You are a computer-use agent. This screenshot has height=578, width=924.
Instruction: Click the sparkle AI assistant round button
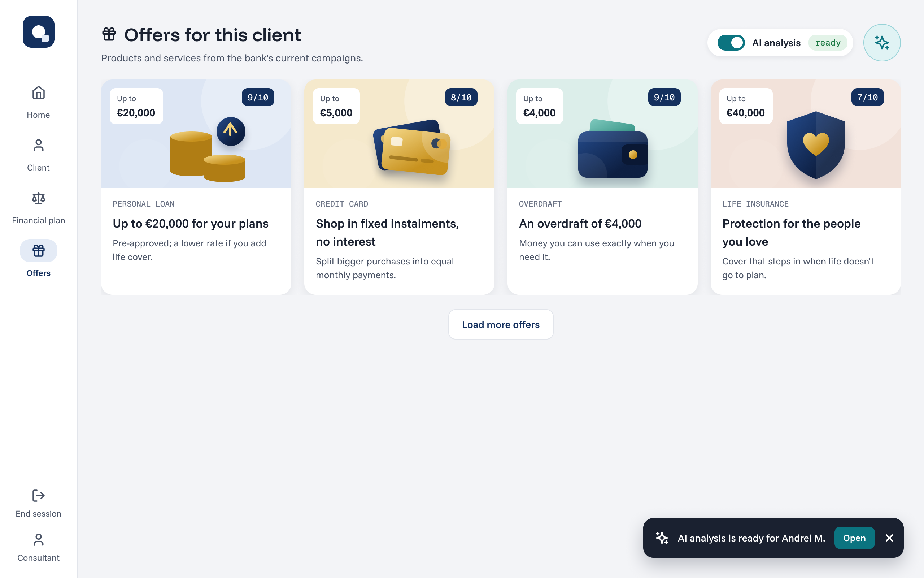click(882, 43)
